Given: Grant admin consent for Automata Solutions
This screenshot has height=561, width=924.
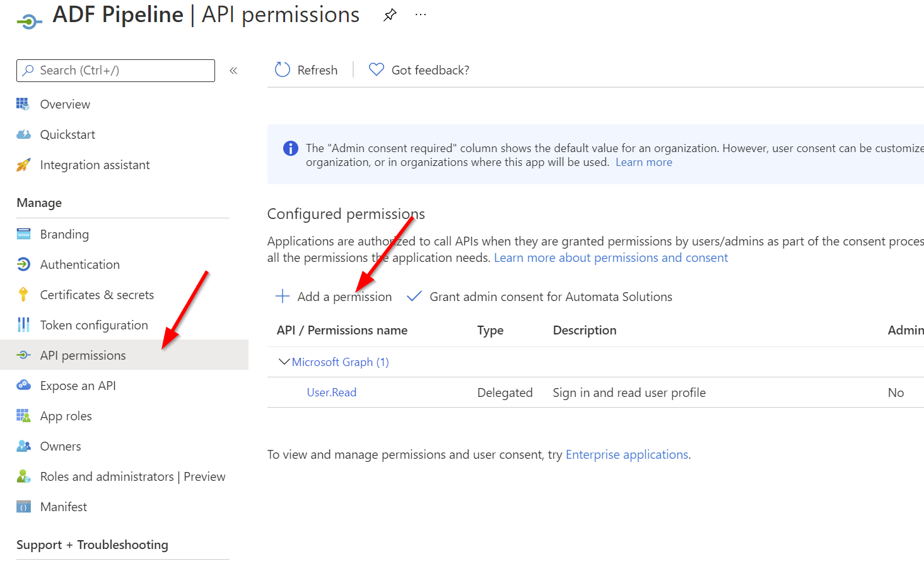Looking at the screenshot, I should point(551,297).
